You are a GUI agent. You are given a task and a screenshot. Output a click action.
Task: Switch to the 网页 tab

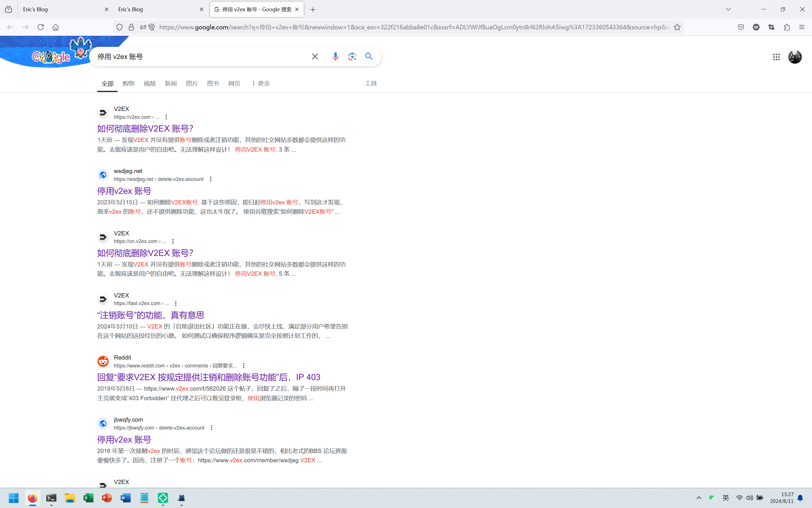click(234, 83)
